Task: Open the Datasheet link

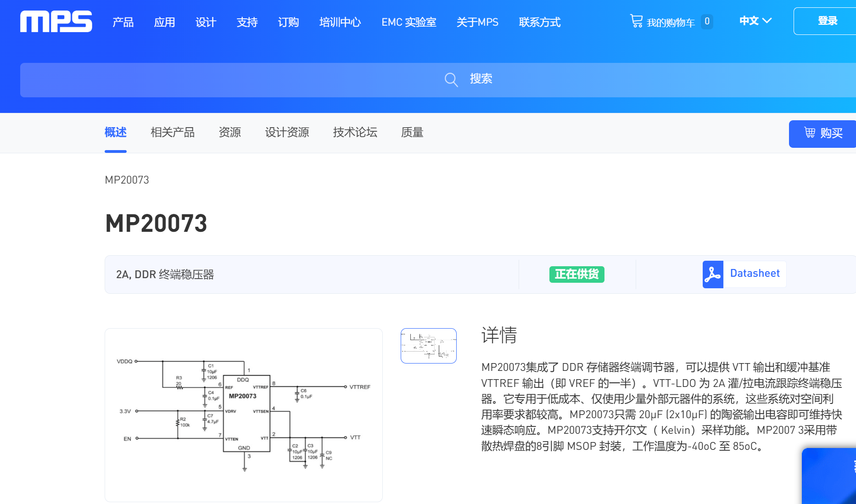Action: [755, 274]
